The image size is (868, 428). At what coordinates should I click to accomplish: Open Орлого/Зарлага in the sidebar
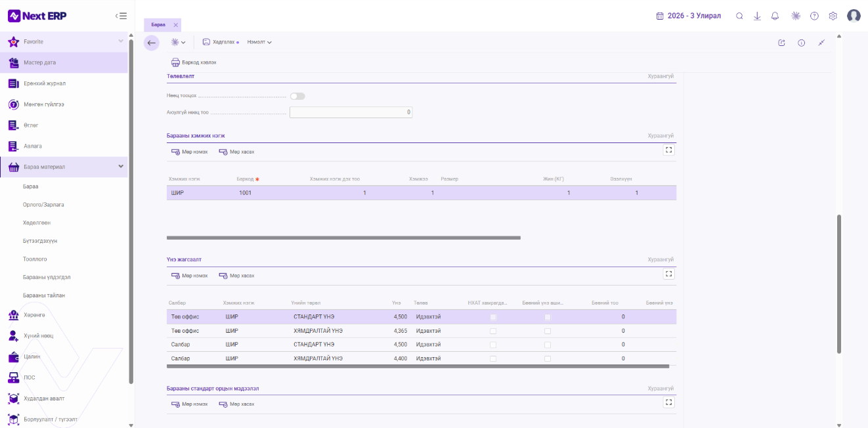(43, 205)
